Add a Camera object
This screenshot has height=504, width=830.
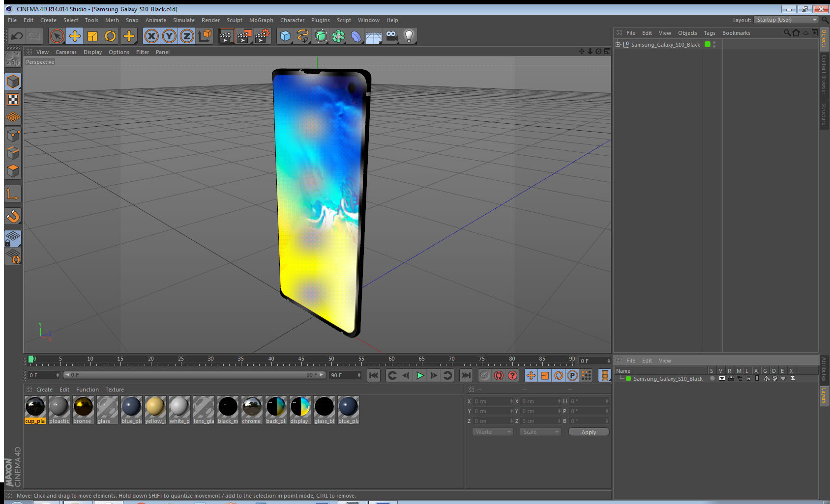pyautogui.click(x=392, y=36)
